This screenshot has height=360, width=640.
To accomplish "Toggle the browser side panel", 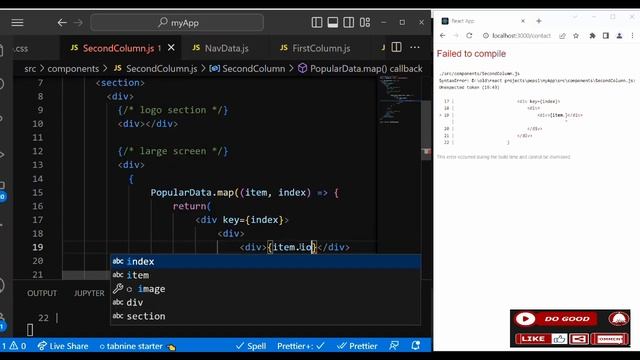I will (x=606, y=36).
